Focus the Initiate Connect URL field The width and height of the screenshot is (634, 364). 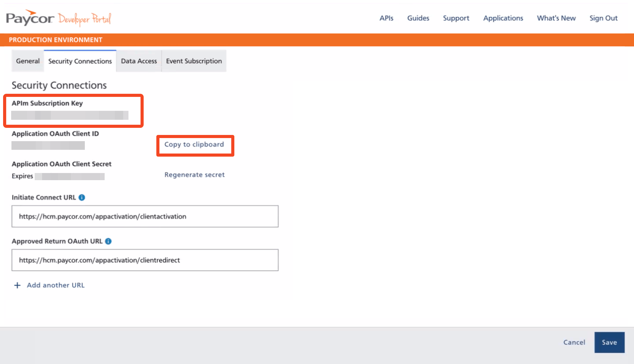click(x=145, y=216)
